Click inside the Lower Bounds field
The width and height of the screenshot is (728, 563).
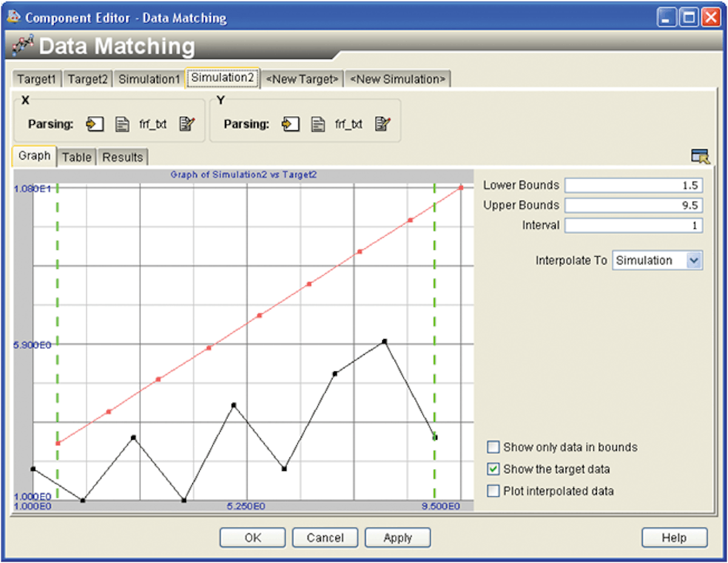pos(633,185)
